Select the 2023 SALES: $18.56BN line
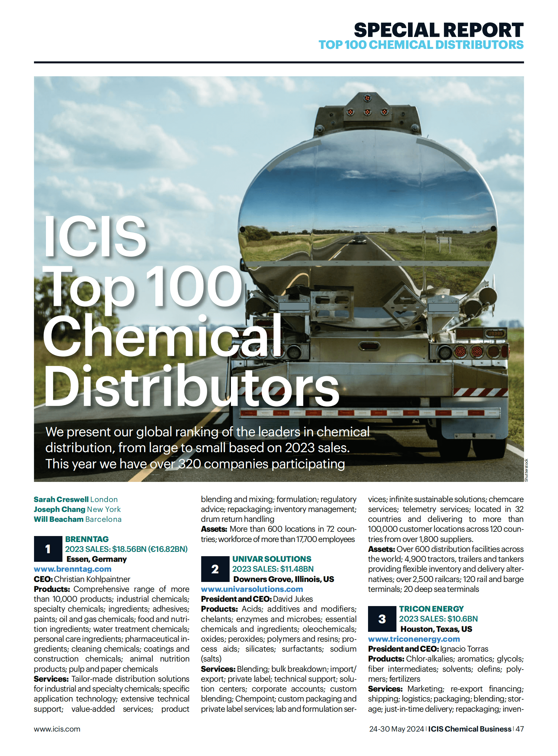Image resolution: width=558 pixels, height=756 pixels. click(x=126, y=549)
